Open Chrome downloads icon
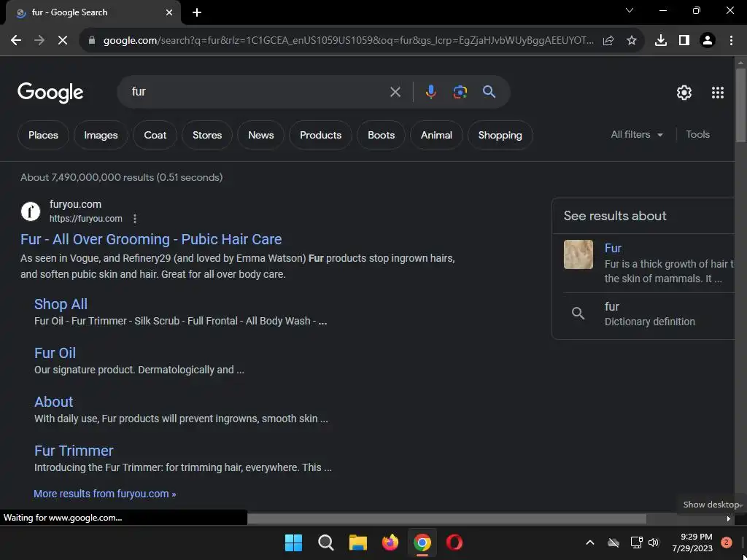The image size is (747, 560). click(x=661, y=41)
